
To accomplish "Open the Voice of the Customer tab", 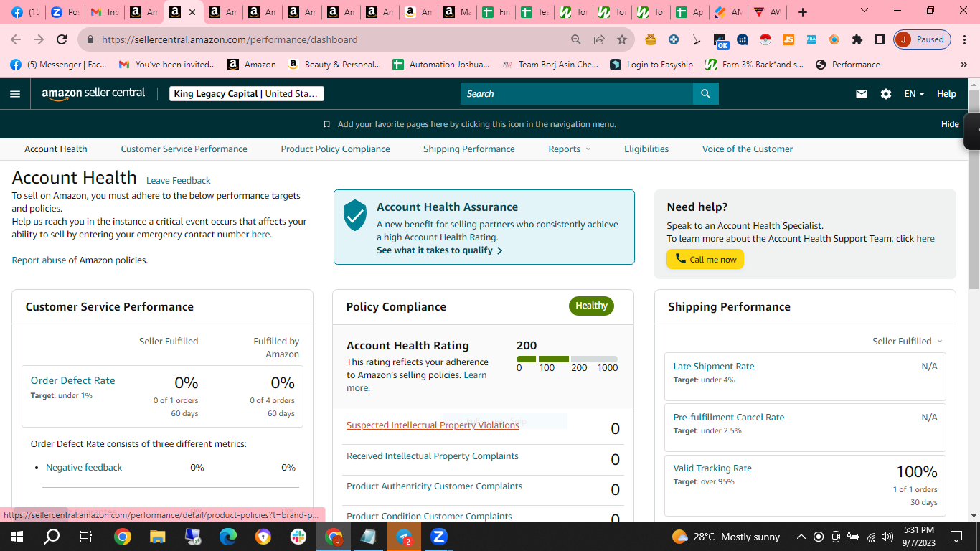I will tap(748, 149).
